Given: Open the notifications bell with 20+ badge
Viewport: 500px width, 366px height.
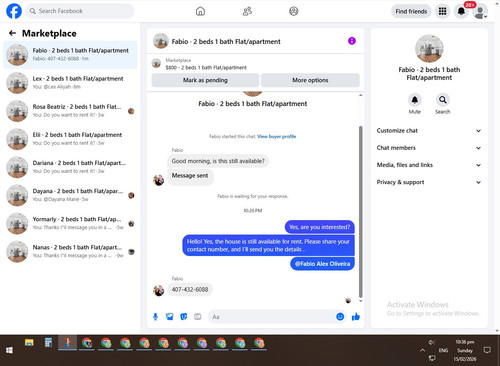Looking at the screenshot, I should [461, 11].
